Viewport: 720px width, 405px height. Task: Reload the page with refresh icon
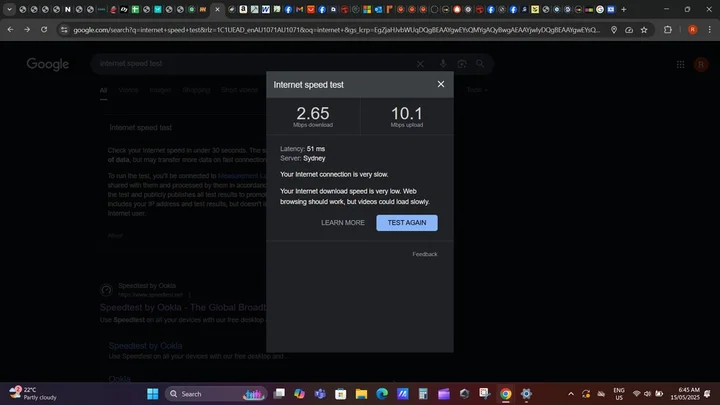coord(44,29)
